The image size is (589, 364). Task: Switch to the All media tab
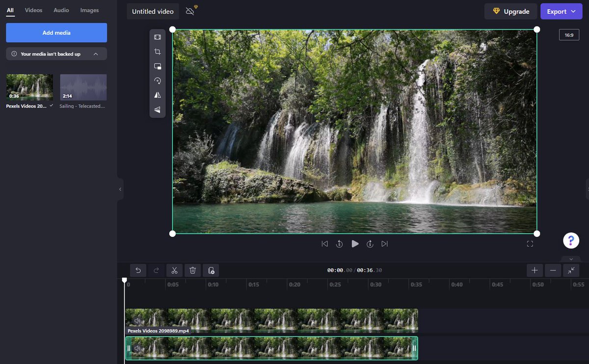click(10, 10)
